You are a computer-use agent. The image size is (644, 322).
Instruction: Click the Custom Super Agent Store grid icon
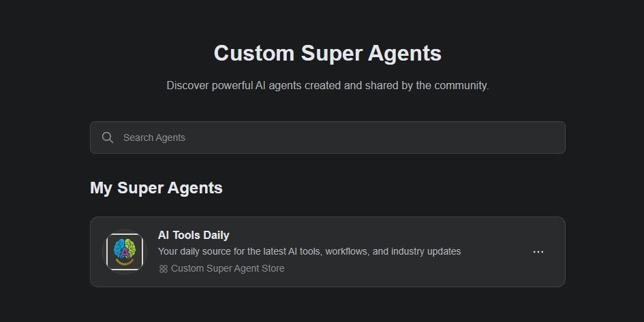point(164,269)
